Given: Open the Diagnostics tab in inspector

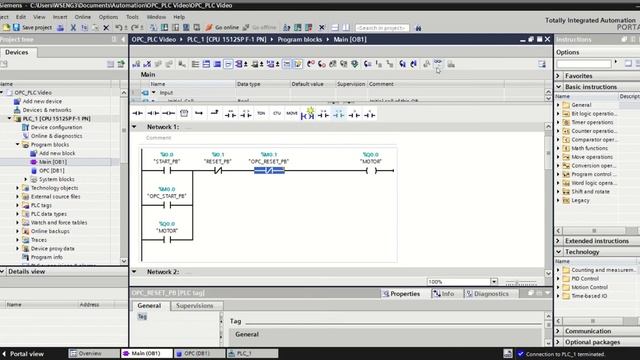Looking at the screenshot, I should point(487,293).
